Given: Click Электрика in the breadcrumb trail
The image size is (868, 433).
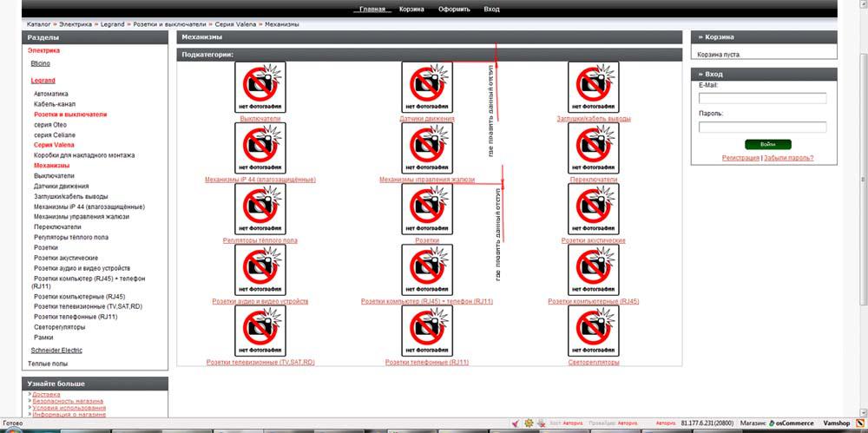Looking at the screenshot, I should [x=75, y=24].
